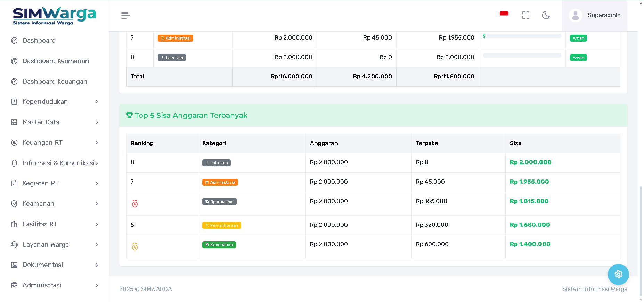This screenshot has width=644, height=302.
Task: Click the Superadmin user avatar
Action: pos(576,15)
